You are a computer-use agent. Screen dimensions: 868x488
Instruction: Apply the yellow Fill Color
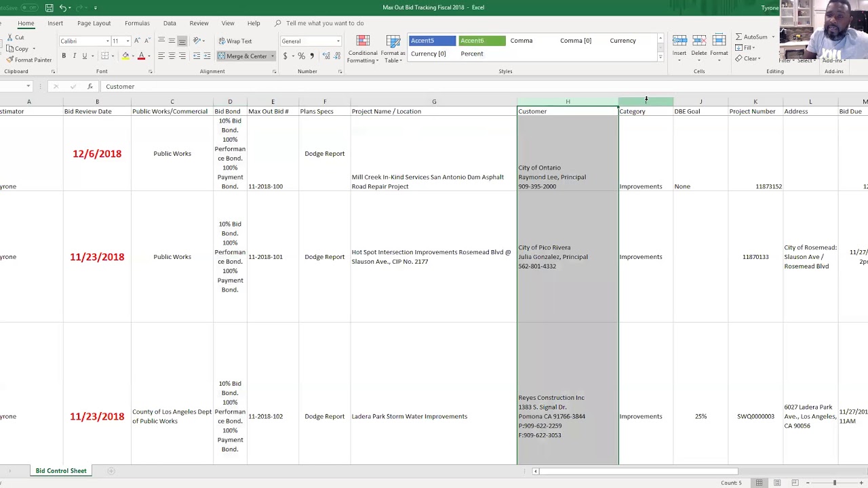[x=125, y=56]
